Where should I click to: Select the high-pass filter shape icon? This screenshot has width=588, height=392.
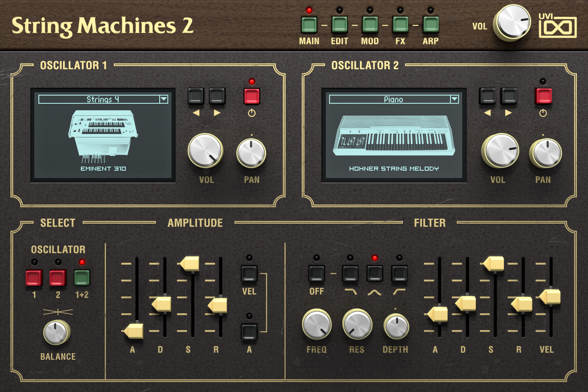(399, 274)
